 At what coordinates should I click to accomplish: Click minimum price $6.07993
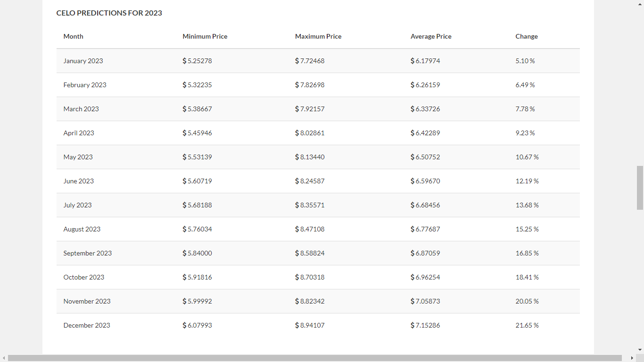click(x=198, y=325)
